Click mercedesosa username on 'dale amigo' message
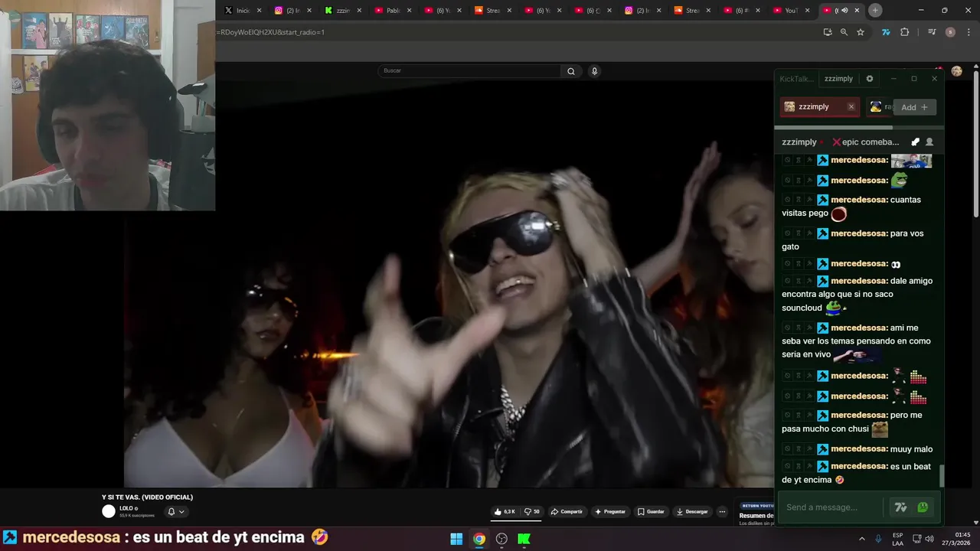Viewport: 980px width, 551px height. click(859, 281)
